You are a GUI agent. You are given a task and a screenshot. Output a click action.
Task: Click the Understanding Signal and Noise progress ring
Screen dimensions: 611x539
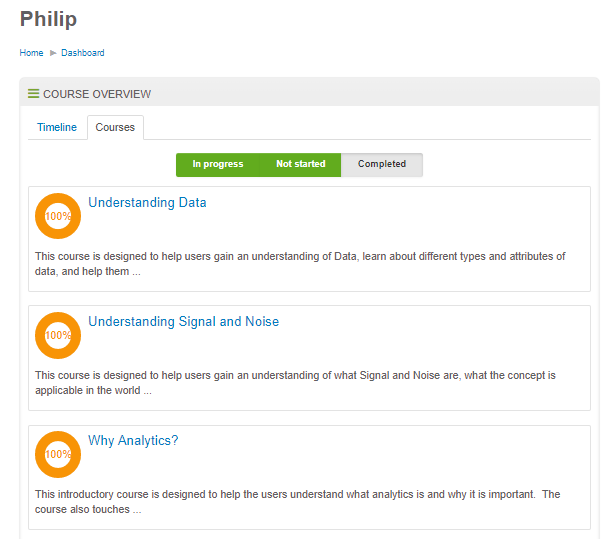pyautogui.click(x=58, y=335)
